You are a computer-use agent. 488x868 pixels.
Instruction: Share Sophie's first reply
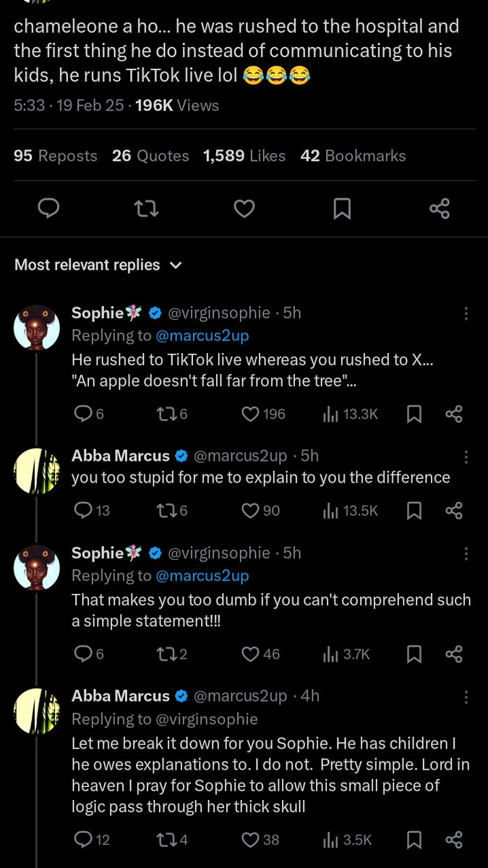[x=454, y=414]
